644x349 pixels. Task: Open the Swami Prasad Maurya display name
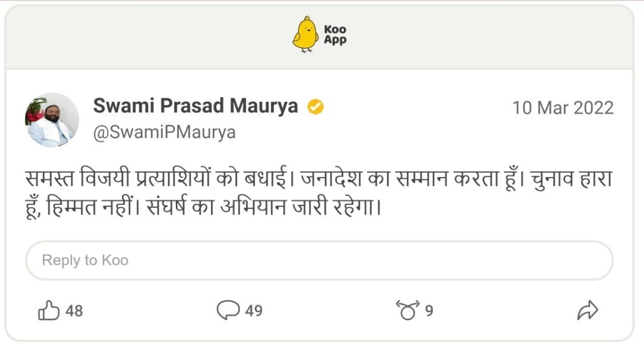pyautogui.click(x=195, y=106)
